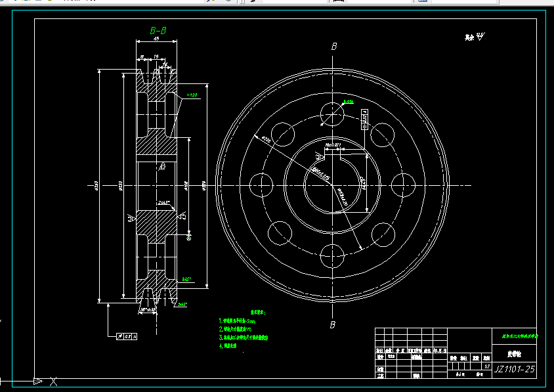Pick the green technical requirements heading
554x392 pixels.
pos(258,313)
